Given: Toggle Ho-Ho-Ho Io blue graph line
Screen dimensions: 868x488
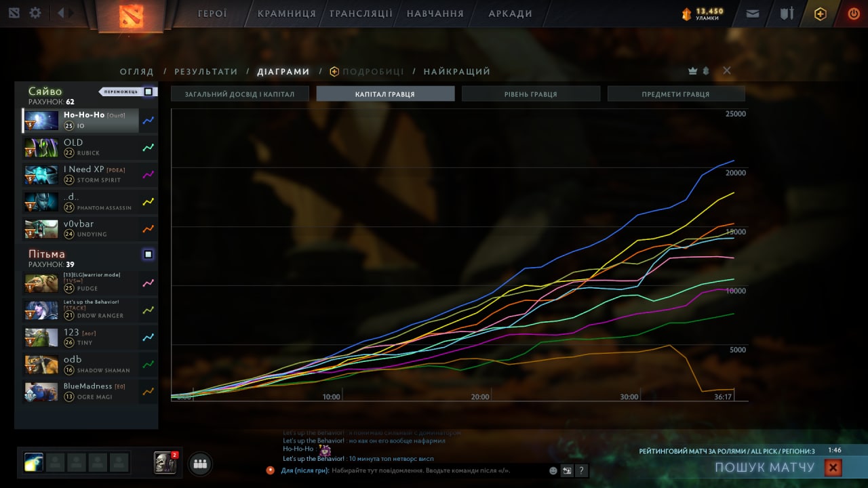Looking at the screenshot, I should (x=149, y=120).
